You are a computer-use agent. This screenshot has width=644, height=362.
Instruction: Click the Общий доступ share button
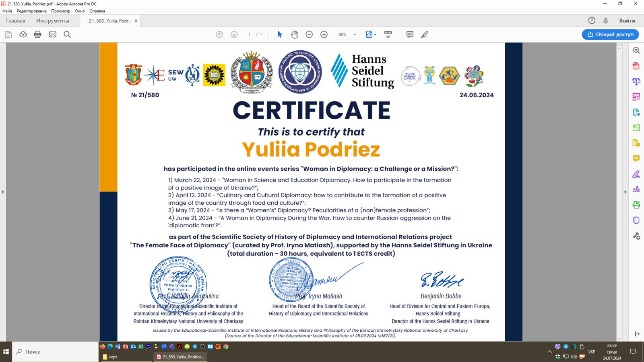tap(610, 35)
